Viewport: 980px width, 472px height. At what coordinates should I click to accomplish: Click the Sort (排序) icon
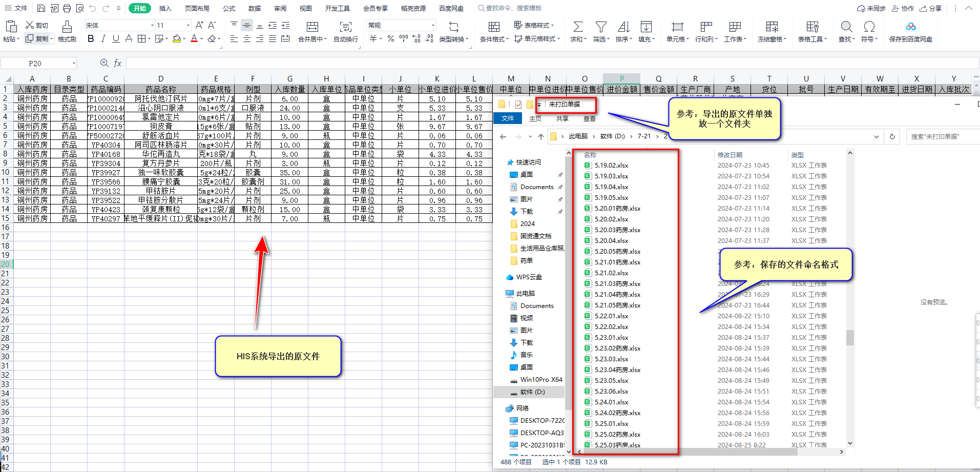[623, 27]
